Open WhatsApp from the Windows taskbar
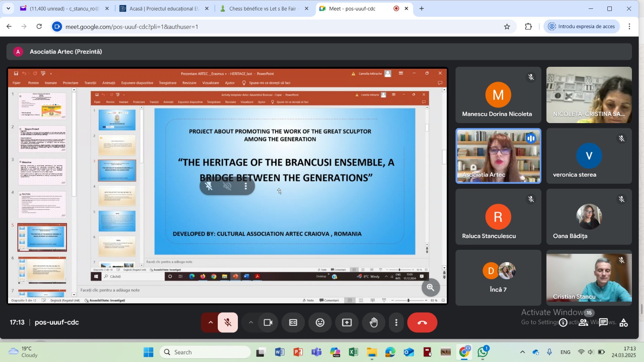 point(483,352)
